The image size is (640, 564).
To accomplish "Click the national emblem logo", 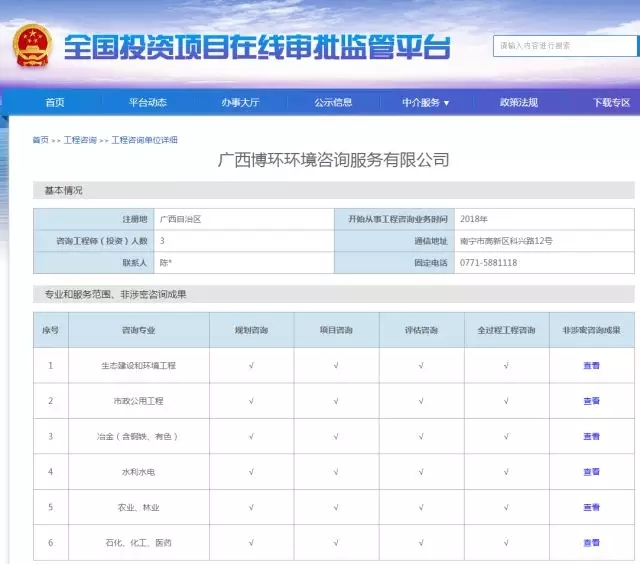I will point(31,46).
